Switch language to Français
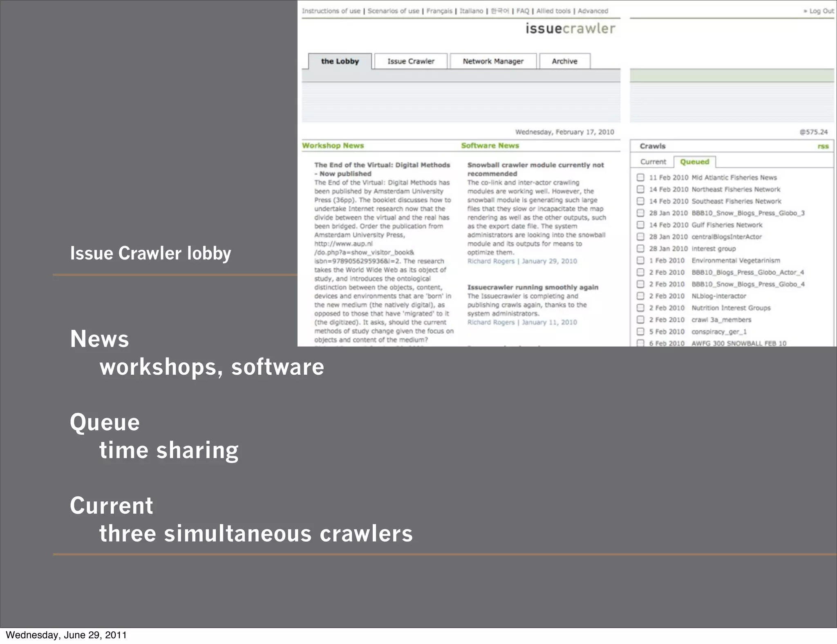 click(x=439, y=11)
